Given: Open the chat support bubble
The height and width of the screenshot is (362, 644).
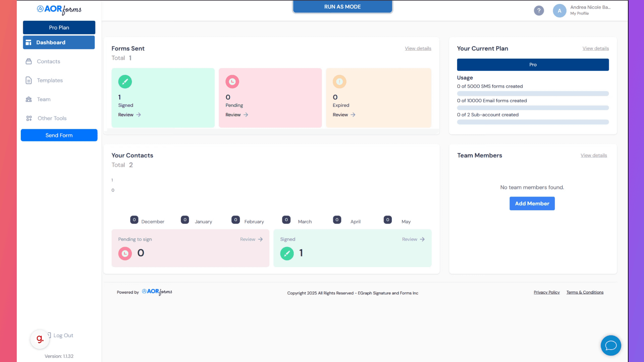Looking at the screenshot, I should click(611, 345).
